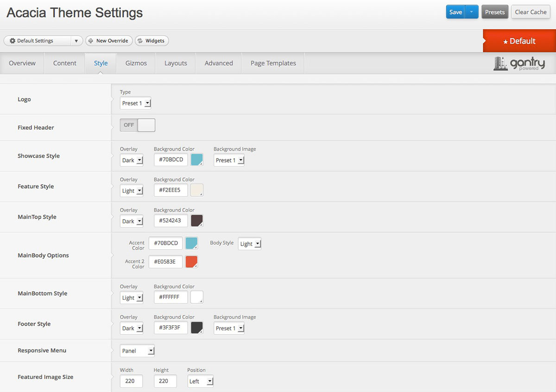Switch to the Content tab
The image size is (556, 392).
[65, 63]
